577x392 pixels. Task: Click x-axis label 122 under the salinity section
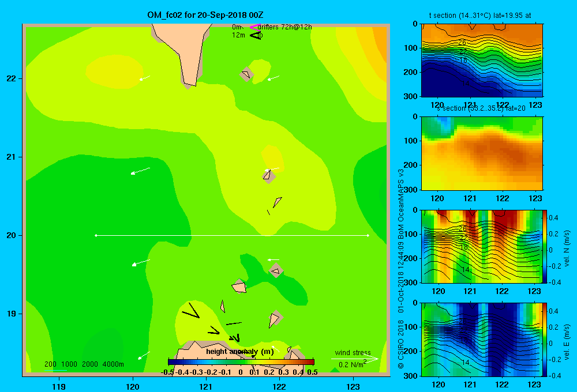(x=503, y=198)
